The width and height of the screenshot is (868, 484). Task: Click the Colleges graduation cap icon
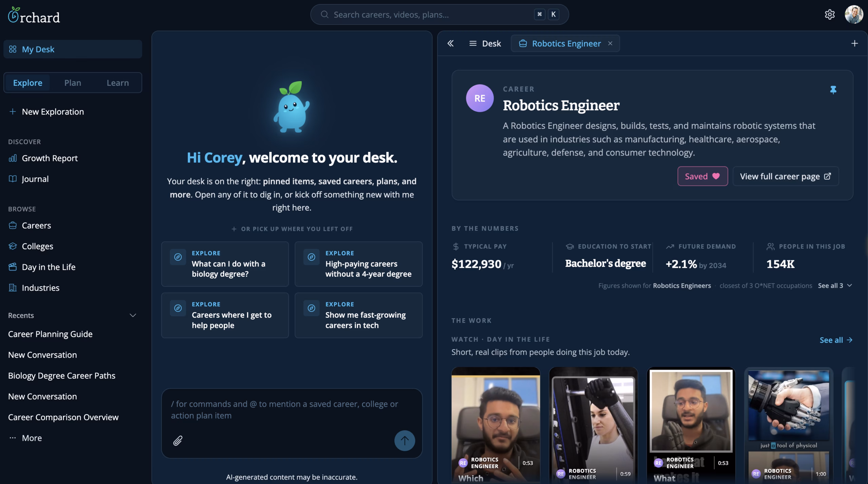pyautogui.click(x=13, y=246)
